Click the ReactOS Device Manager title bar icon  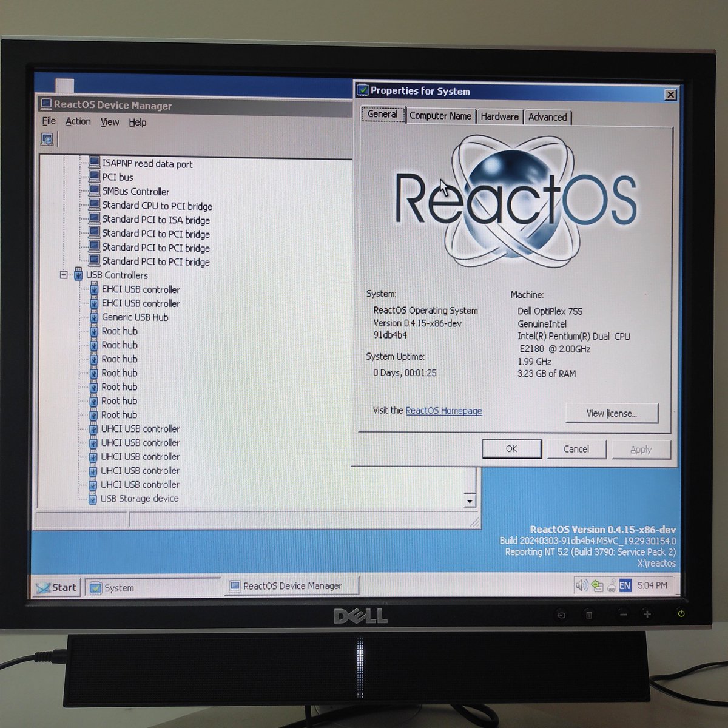[x=46, y=104]
